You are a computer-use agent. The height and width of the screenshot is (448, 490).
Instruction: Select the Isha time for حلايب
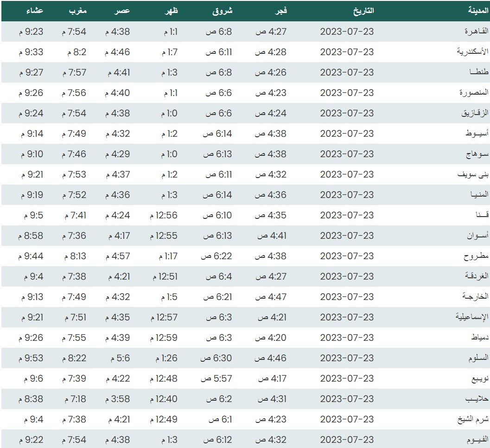click(31, 399)
